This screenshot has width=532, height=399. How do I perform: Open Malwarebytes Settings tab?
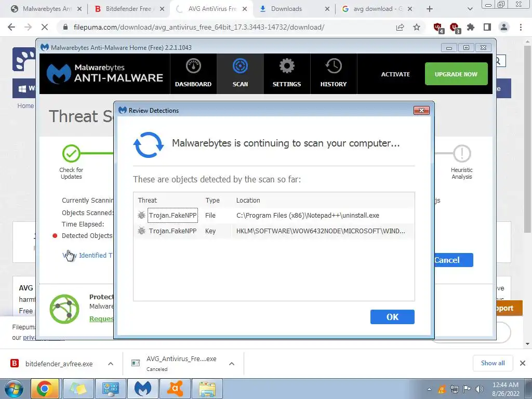[x=287, y=74]
